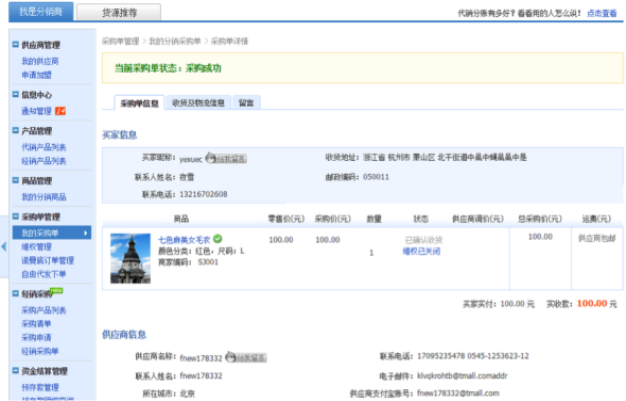Collapse the 供应商管理 sidebar section
Image resolution: width=626 pixels, height=401 pixels.
(14, 46)
